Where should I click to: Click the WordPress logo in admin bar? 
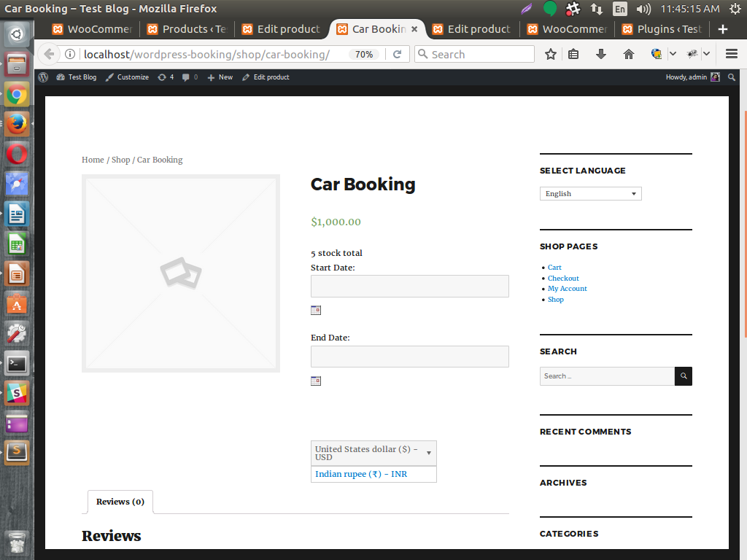(44, 77)
